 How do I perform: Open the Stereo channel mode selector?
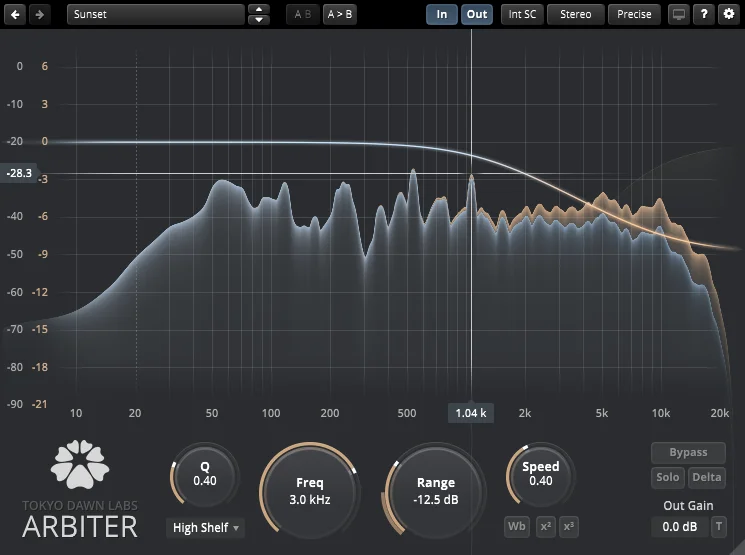(576, 14)
